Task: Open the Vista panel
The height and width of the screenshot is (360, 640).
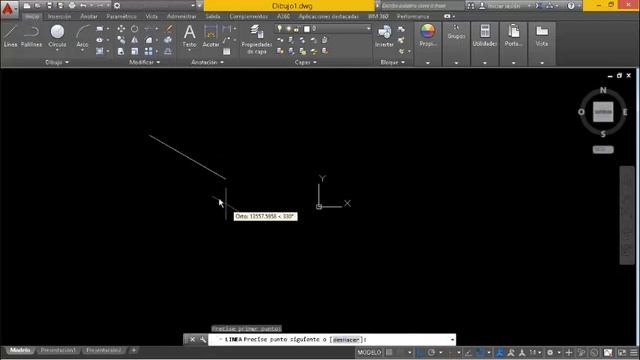Action: click(542, 35)
